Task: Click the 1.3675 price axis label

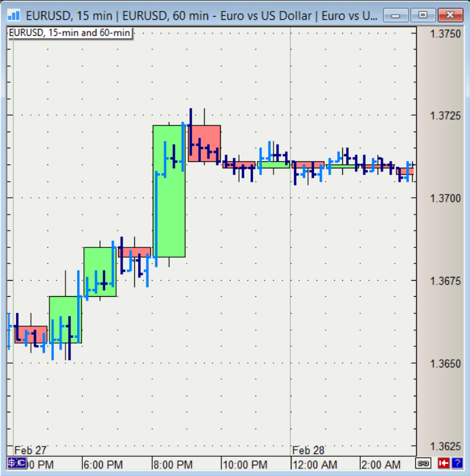Action: [x=446, y=281]
